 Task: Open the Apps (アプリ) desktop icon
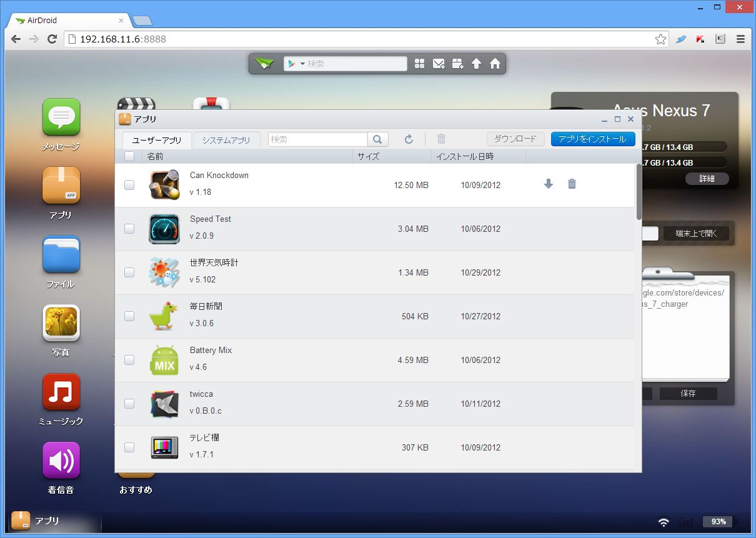tap(61, 186)
